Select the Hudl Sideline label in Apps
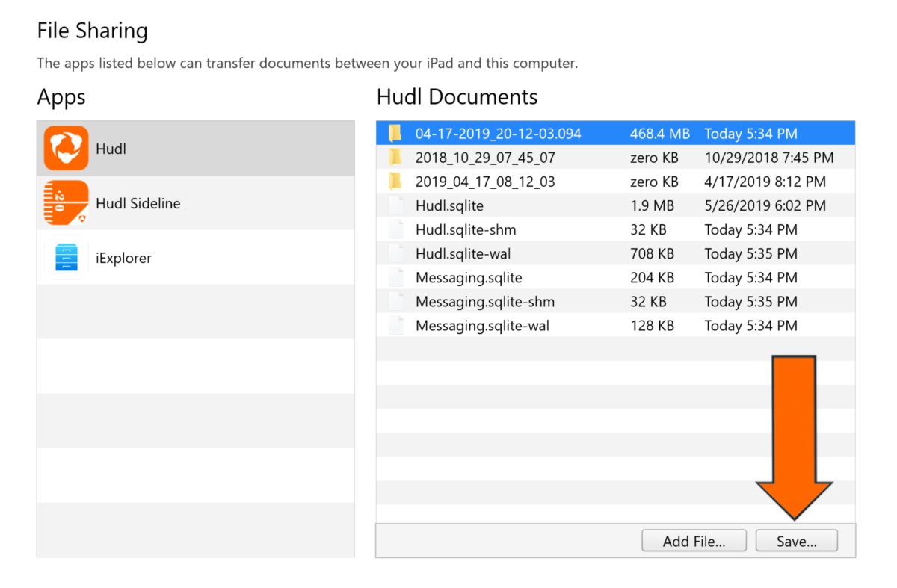 coord(138,203)
